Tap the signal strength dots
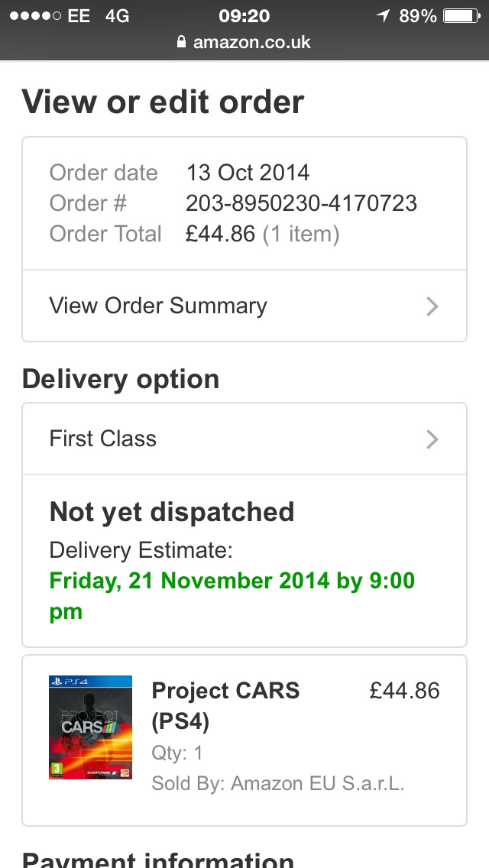Image resolution: width=489 pixels, height=868 pixels. click(35, 15)
